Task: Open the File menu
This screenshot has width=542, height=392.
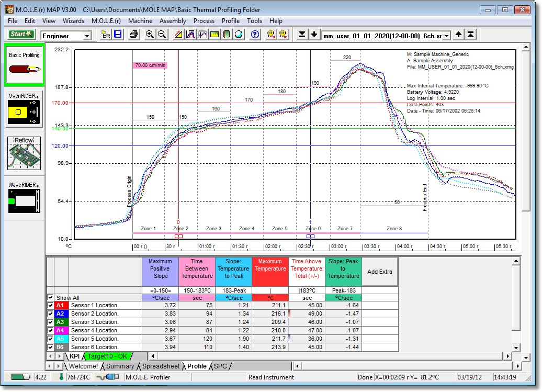Action: coord(13,21)
